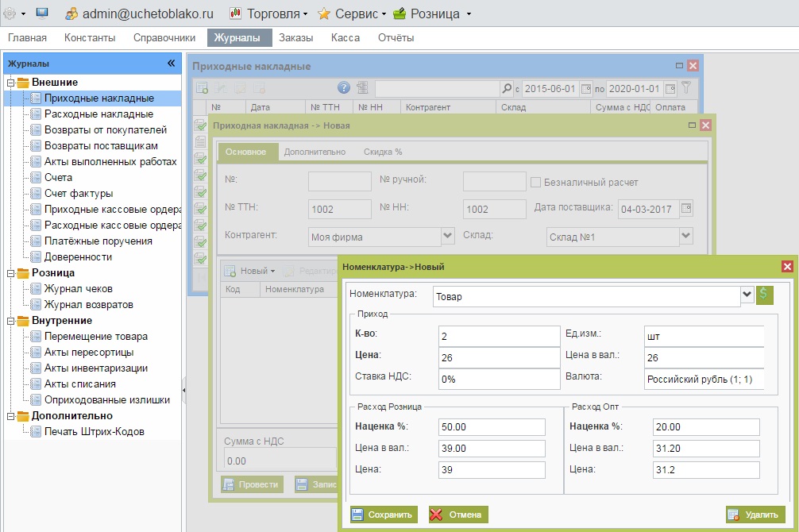Switch to Скидка % tab

[x=383, y=152]
